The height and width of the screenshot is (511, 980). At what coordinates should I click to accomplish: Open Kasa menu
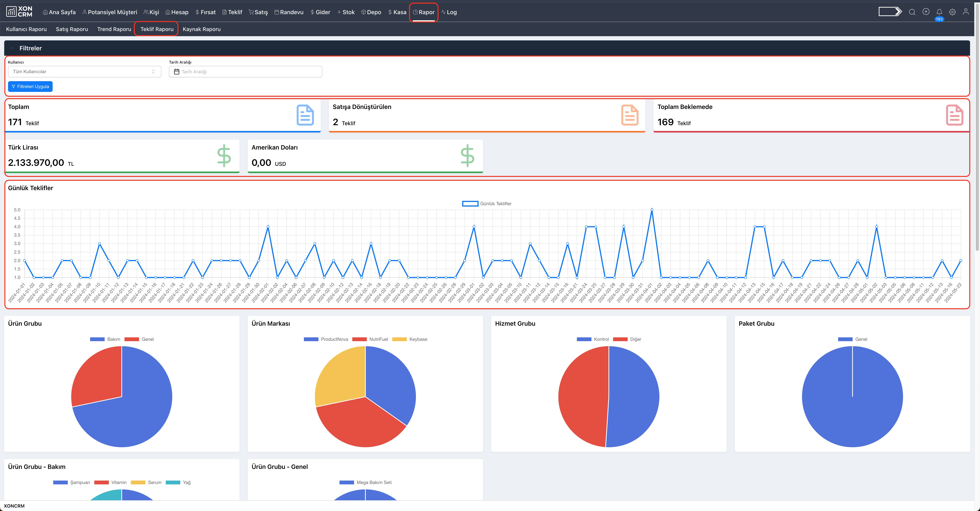[x=397, y=12]
